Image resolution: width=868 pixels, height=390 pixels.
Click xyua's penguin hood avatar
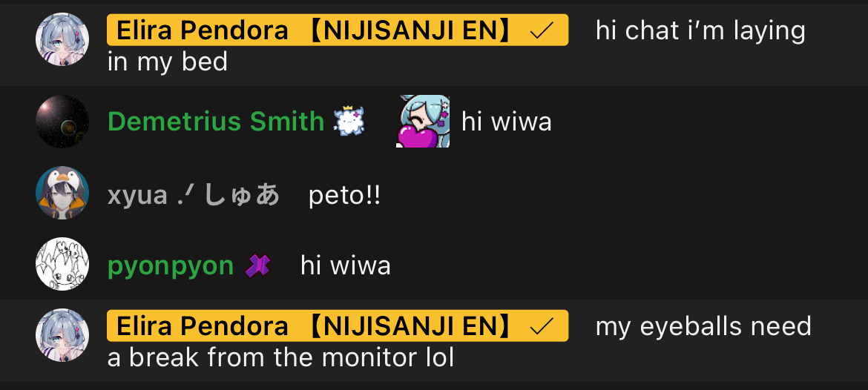pos(62,193)
